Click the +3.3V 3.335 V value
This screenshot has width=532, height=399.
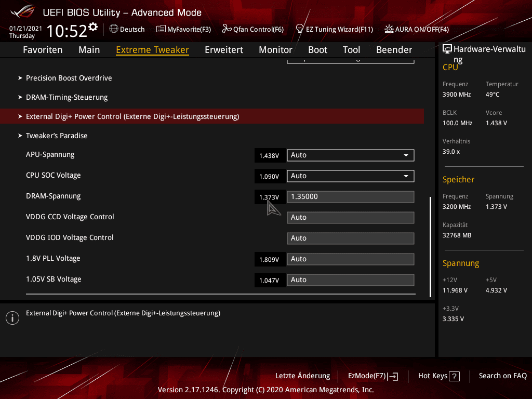tap(453, 319)
